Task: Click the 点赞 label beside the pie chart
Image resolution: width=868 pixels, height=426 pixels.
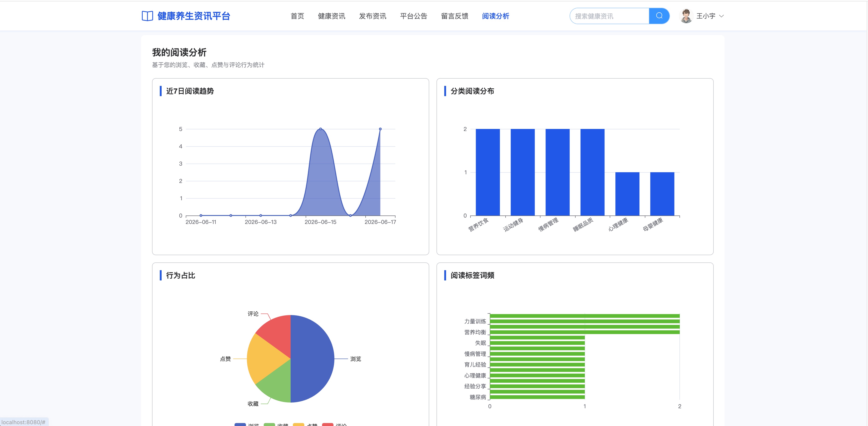Action: coord(225,359)
